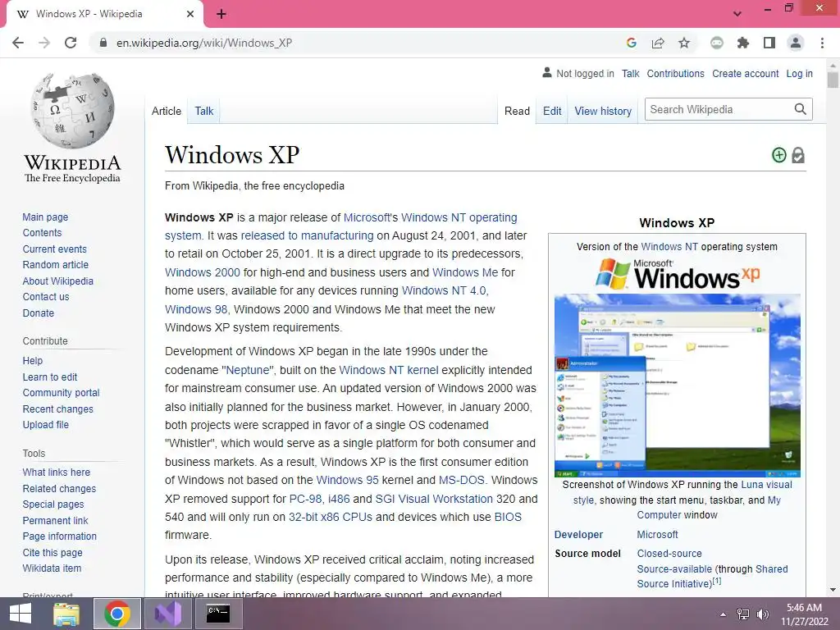The width and height of the screenshot is (840, 630).
Task: Open the Edit tab
Action: pos(552,111)
